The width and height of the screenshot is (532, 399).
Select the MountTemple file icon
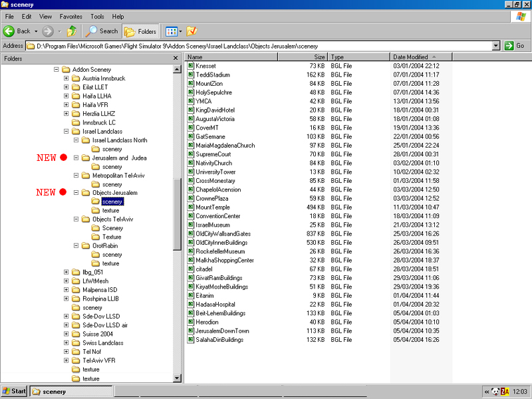[x=191, y=207]
